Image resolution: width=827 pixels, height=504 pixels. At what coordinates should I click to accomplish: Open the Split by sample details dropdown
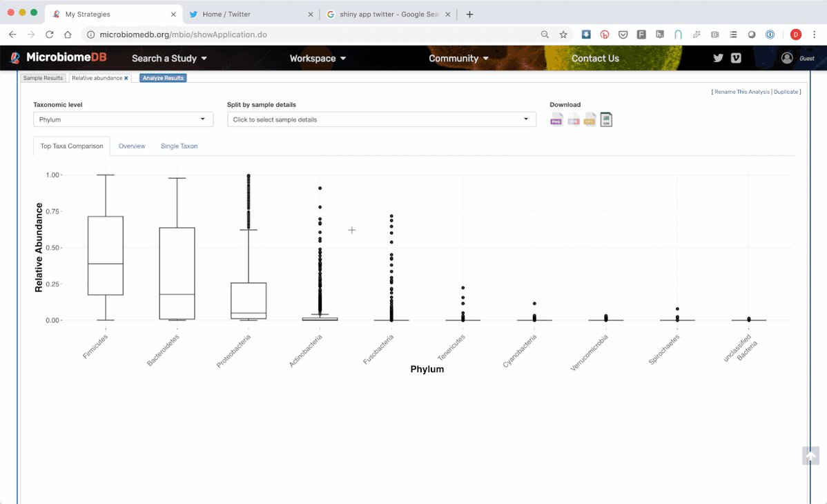381,119
